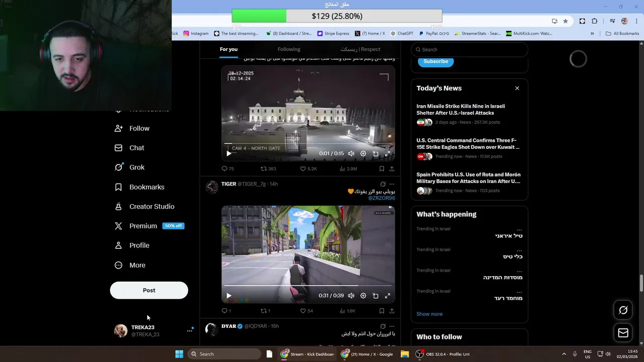Open Spain Prohibits U.S. bases story
Image resolution: width=644 pixels, height=362 pixels.
click(x=469, y=183)
